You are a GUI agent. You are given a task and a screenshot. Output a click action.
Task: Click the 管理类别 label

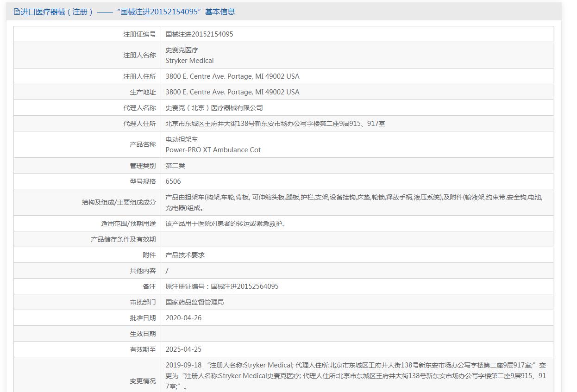click(143, 166)
